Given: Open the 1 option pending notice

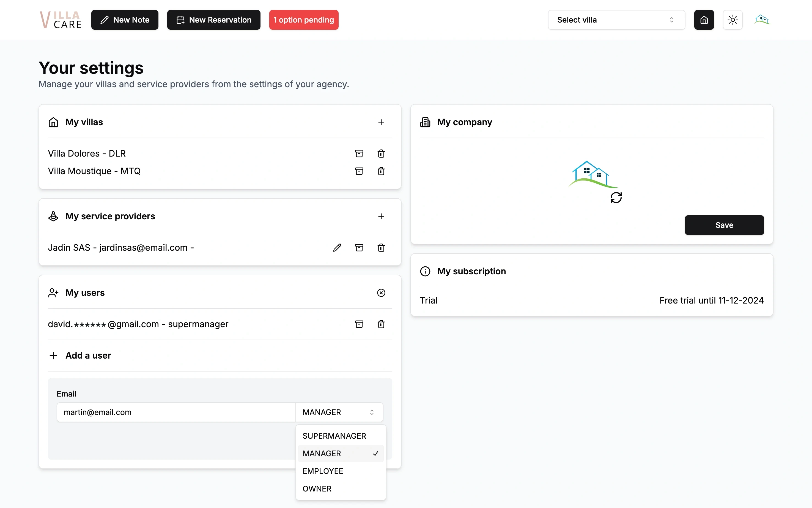Looking at the screenshot, I should 303,20.
